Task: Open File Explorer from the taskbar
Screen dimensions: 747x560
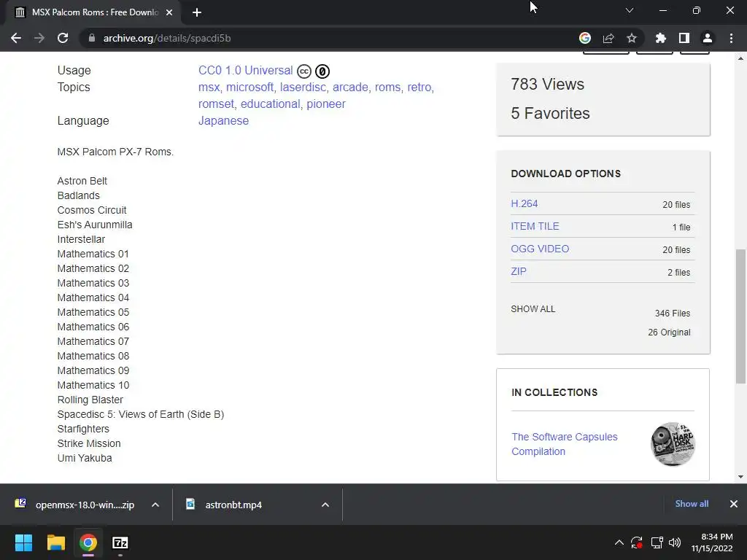Action: tap(55, 542)
